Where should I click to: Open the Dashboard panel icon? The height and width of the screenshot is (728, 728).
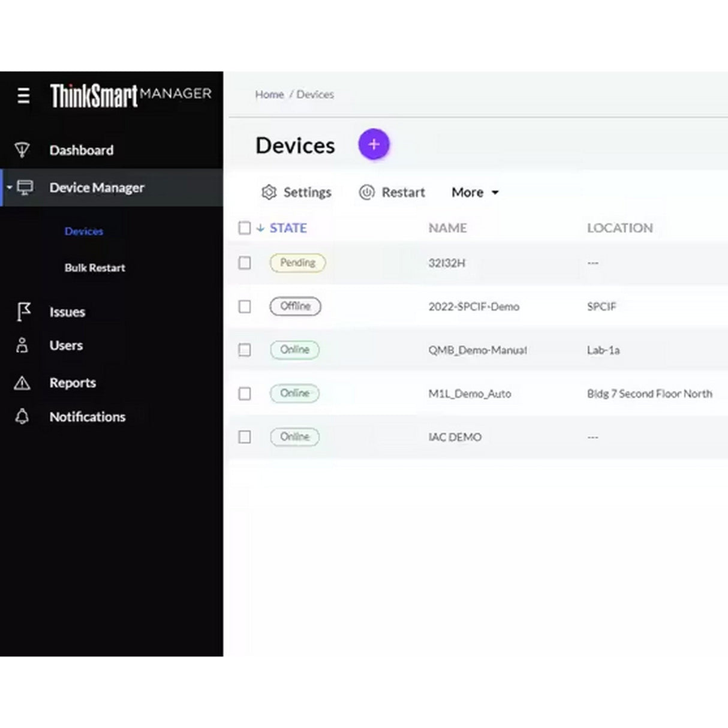click(x=23, y=148)
